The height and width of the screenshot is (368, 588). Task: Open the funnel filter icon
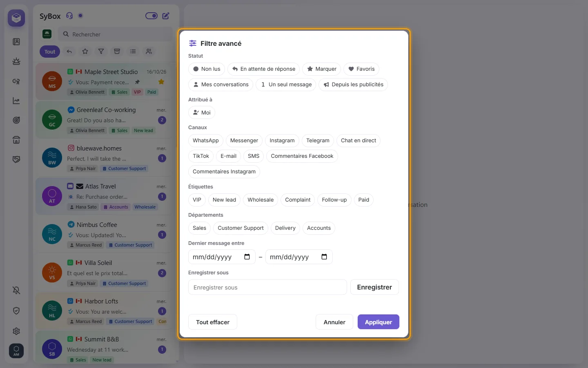tap(101, 52)
